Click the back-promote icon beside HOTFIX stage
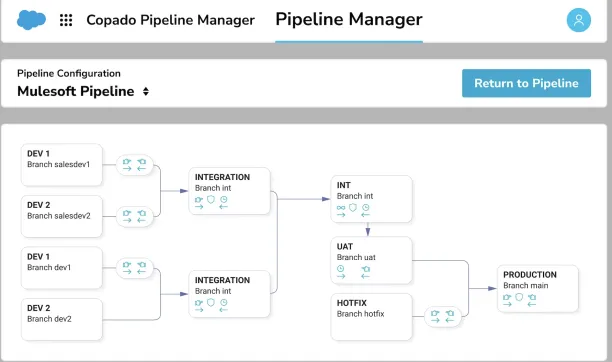 coord(450,316)
